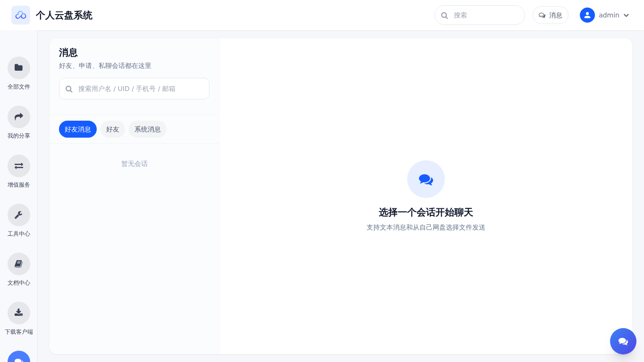Click the admin user avatar icon
644x362 pixels.
587,15
